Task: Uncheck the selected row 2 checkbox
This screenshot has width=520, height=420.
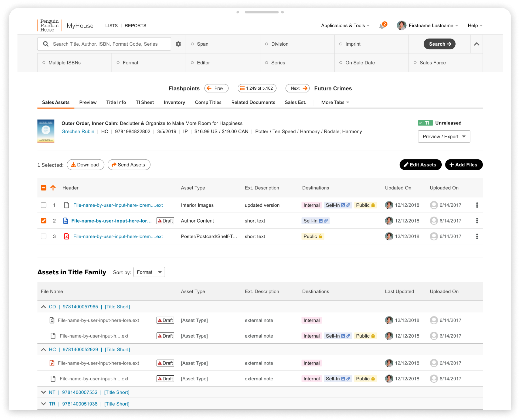Action: [x=44, y=221]
